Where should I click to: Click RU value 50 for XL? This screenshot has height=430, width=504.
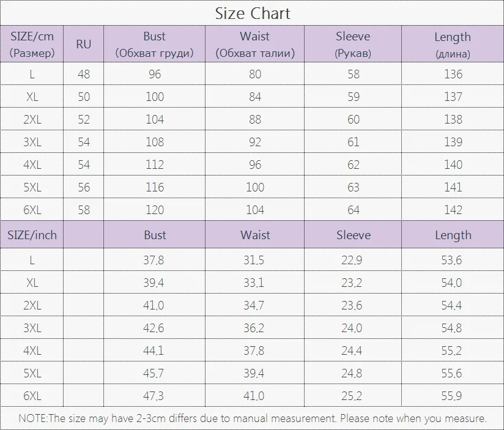[84, 97]
